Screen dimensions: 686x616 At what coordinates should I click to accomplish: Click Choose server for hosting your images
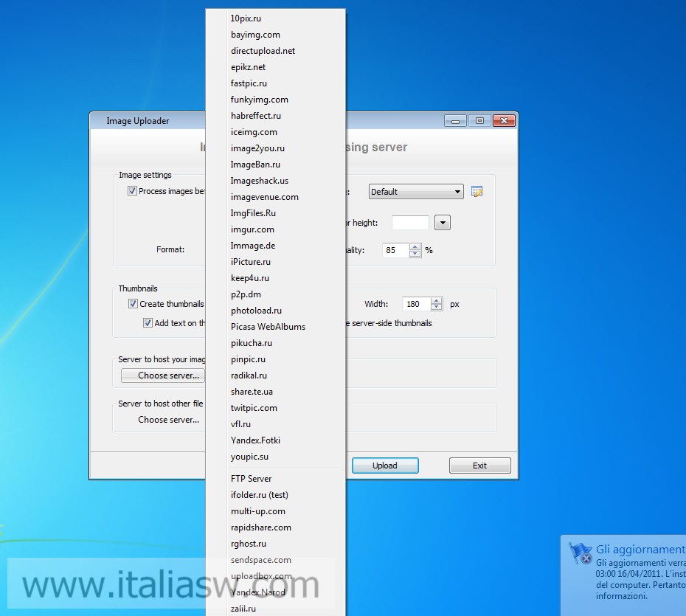click(x=163, y=375)
